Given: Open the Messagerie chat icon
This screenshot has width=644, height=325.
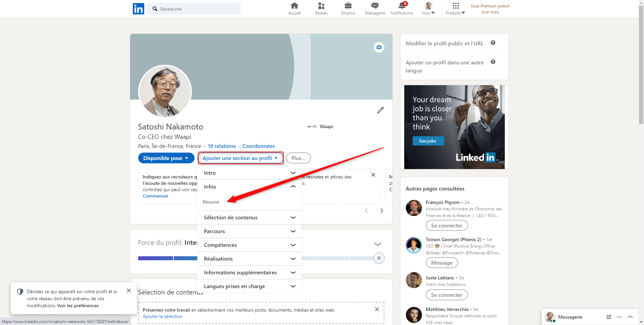Looking at the screenshot, I should click(x=375, y=6).
